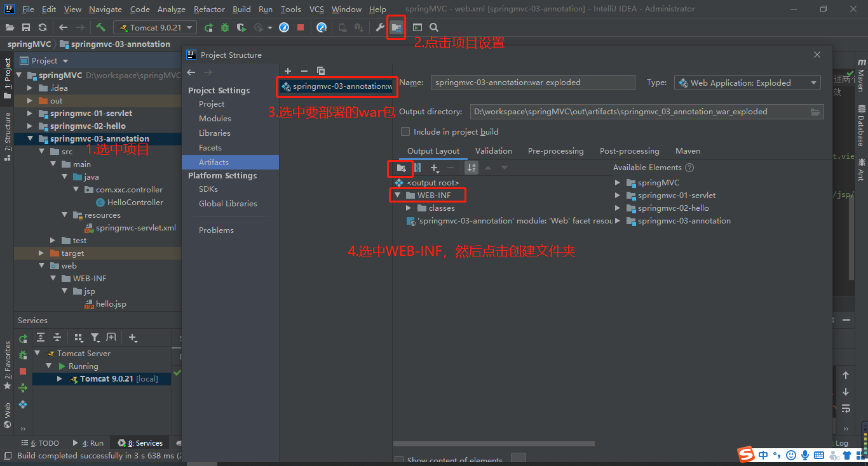Remove the selected artifact with minus icon
The height and width of the screenshot is (466, 868).
304,70
